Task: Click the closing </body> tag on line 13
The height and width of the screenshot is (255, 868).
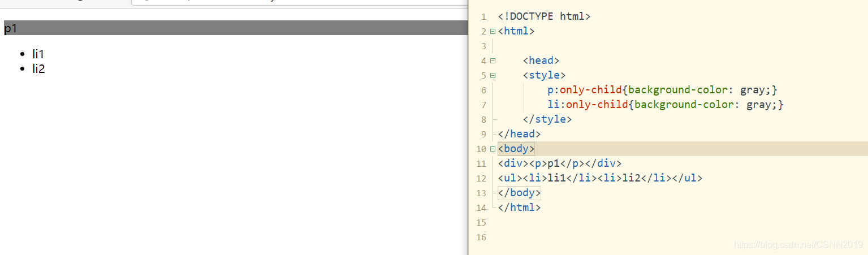Action: pos(519,193)
